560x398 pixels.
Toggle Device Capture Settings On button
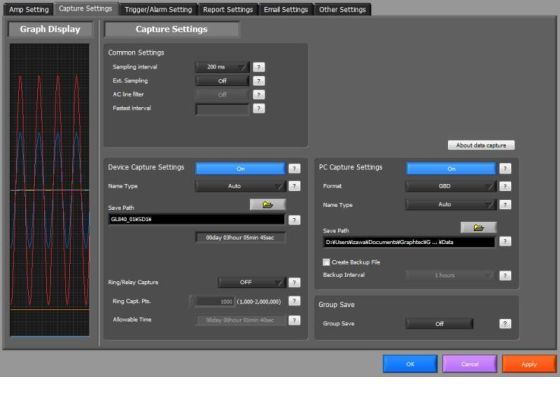click(240, 169)
